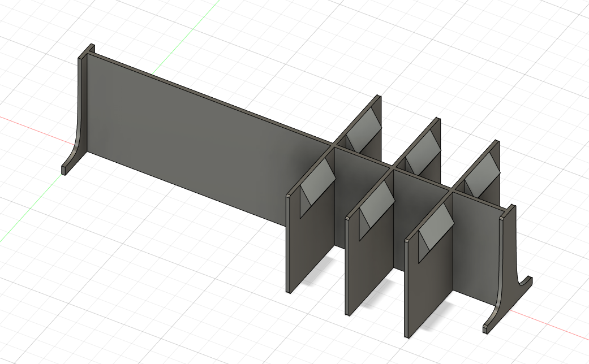
Task: Click angled tab on front-left divider
Action: [318, 181]
